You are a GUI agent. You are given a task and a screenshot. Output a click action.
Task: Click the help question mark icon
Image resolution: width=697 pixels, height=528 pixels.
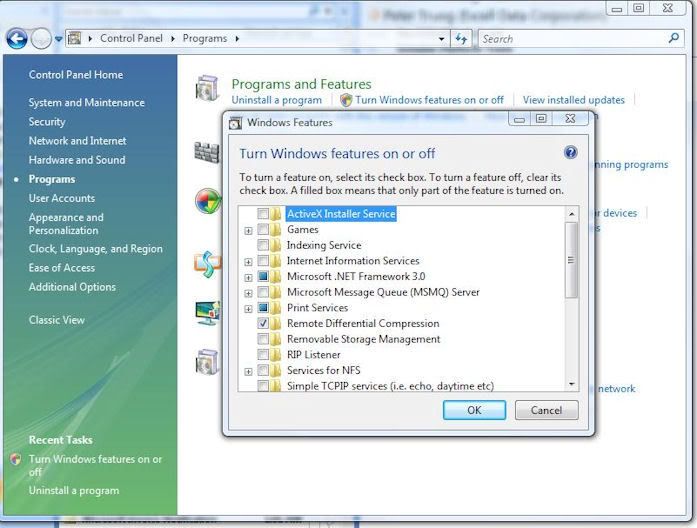pos(570,152)
